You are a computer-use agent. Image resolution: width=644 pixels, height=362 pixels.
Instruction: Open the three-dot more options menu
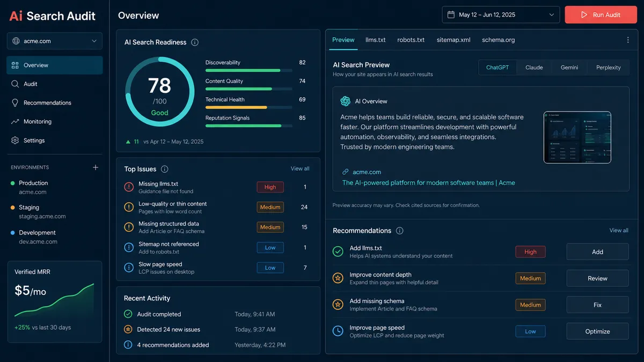click(628, 40)
